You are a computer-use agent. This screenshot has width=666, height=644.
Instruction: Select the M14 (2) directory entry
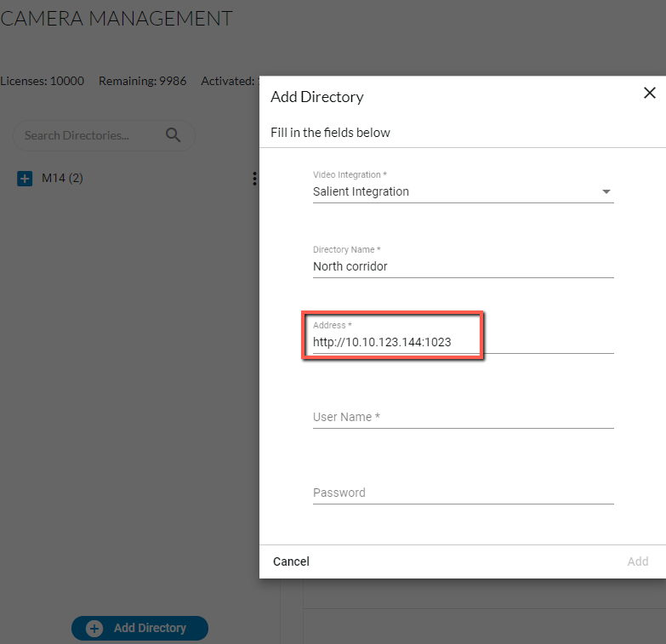62,178
